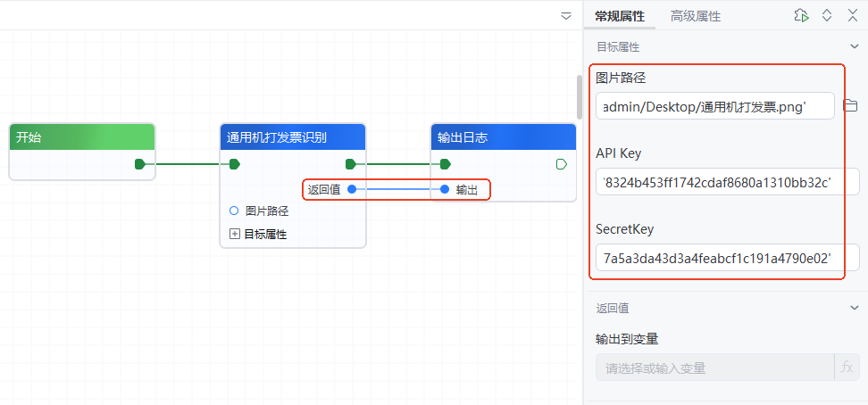Viewport: 868px width, 405px height.
Task: Click the empty output flow port of 输出日志
Action: (562, 164)
